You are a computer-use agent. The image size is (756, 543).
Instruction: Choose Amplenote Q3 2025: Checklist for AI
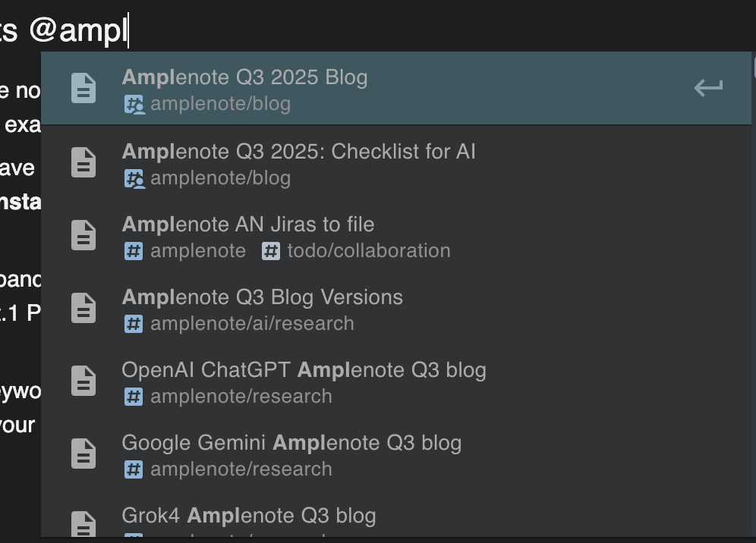pos(298,152)
